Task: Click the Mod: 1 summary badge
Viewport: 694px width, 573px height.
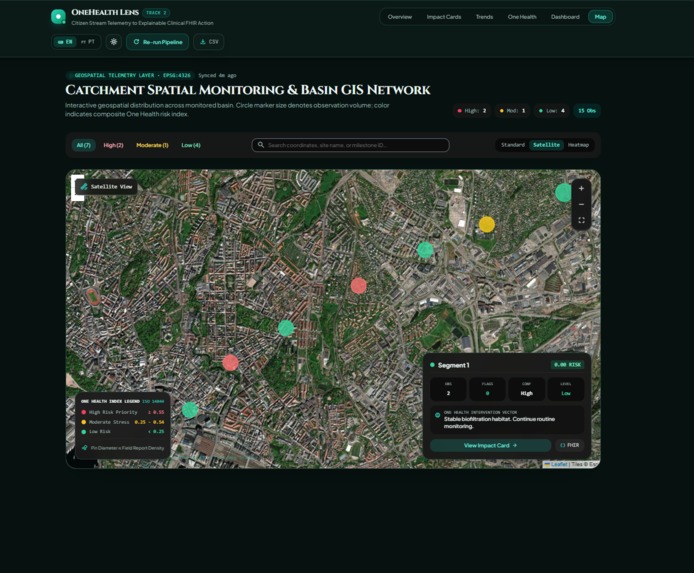Action: [x=512, y=111]
